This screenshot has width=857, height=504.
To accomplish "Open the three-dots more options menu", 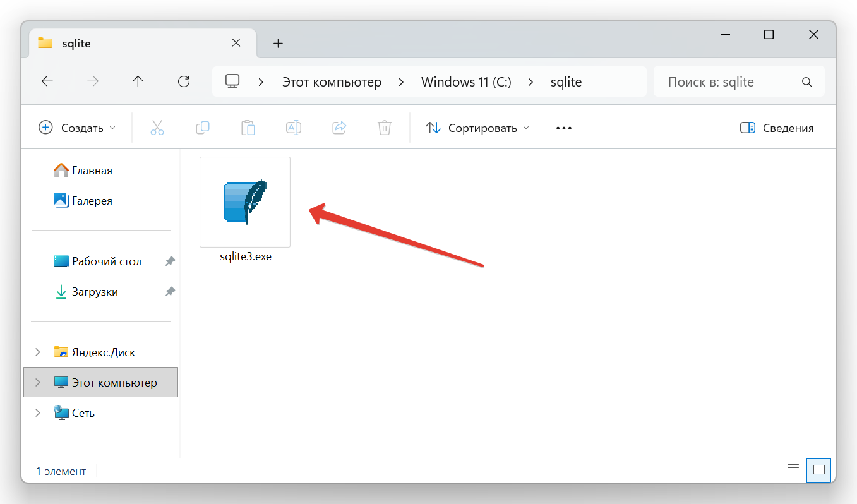I will click(563, 128).
